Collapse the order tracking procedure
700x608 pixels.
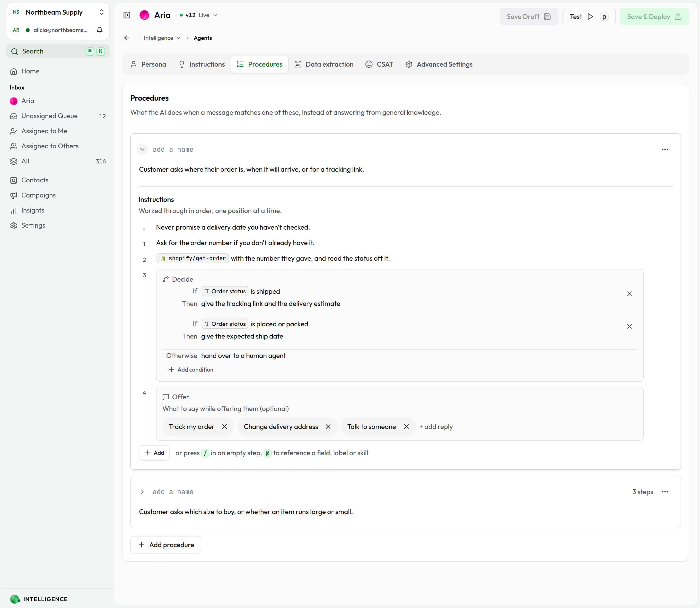142,149
